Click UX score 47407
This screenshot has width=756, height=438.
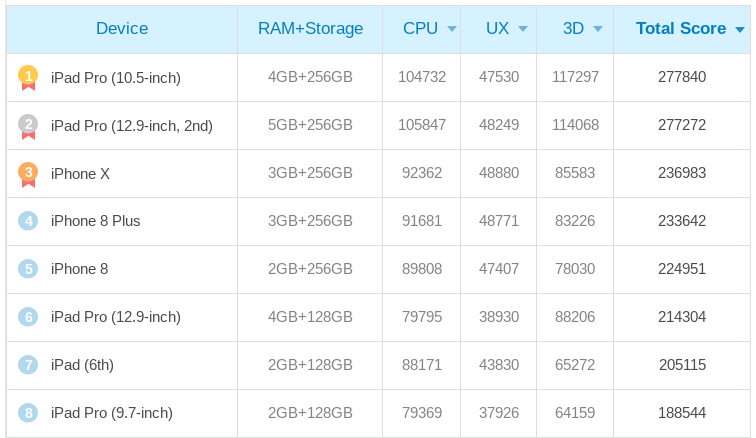pyautogui.click(x=499, y=269)
